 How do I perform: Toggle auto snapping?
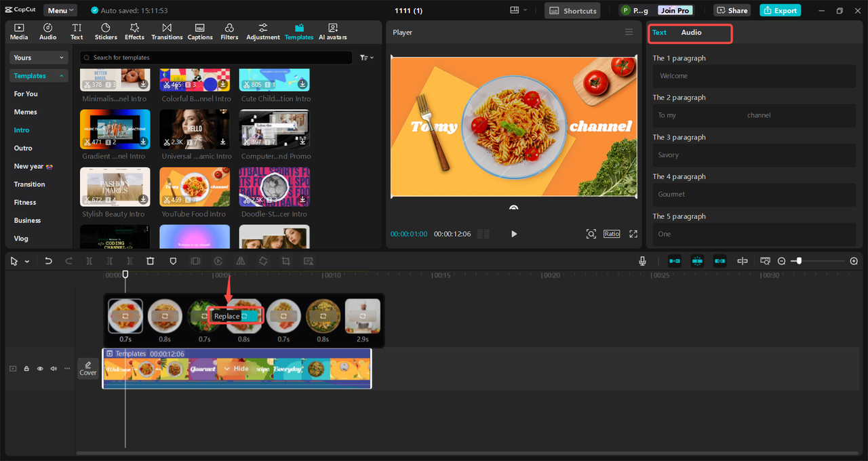[x=697, y=261]
